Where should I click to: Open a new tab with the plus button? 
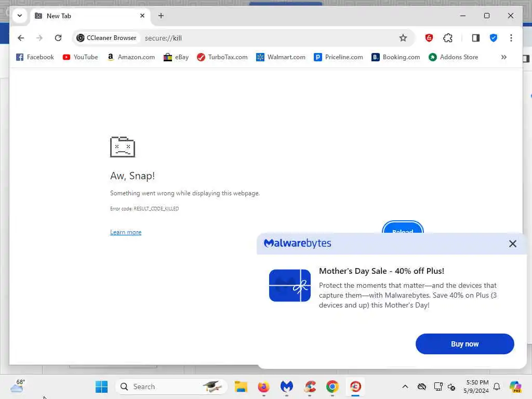(x=161, y=16)
